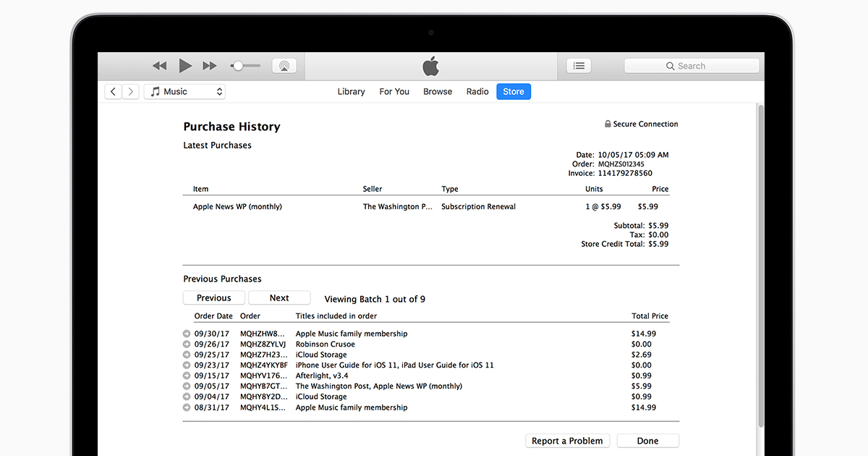
Task: Go back with the left chevron button
Action: coord(114,92)
